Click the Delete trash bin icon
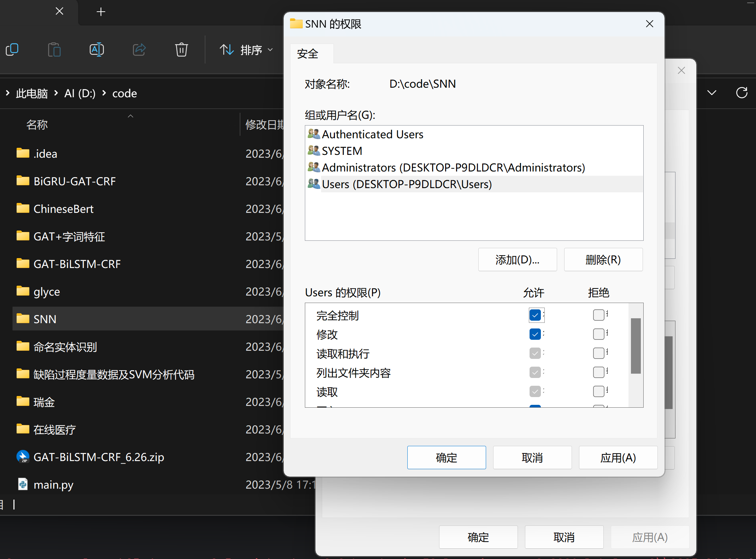Screen dimensions: 756x559 [181, 50]
